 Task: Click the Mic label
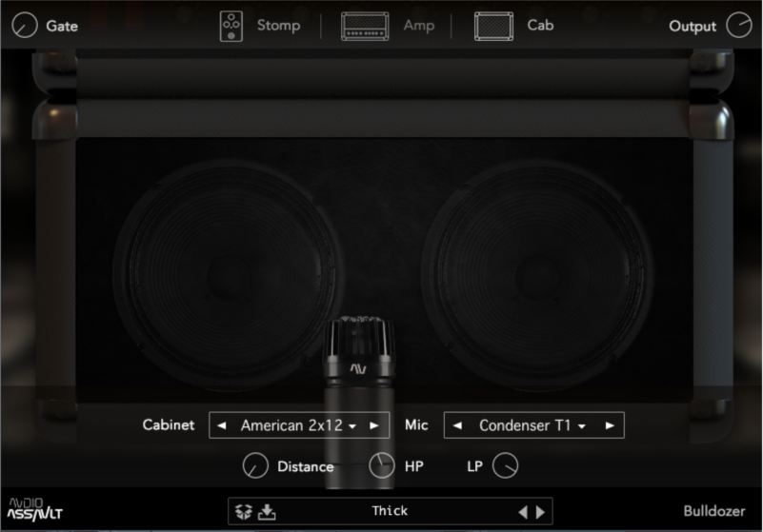416,425
